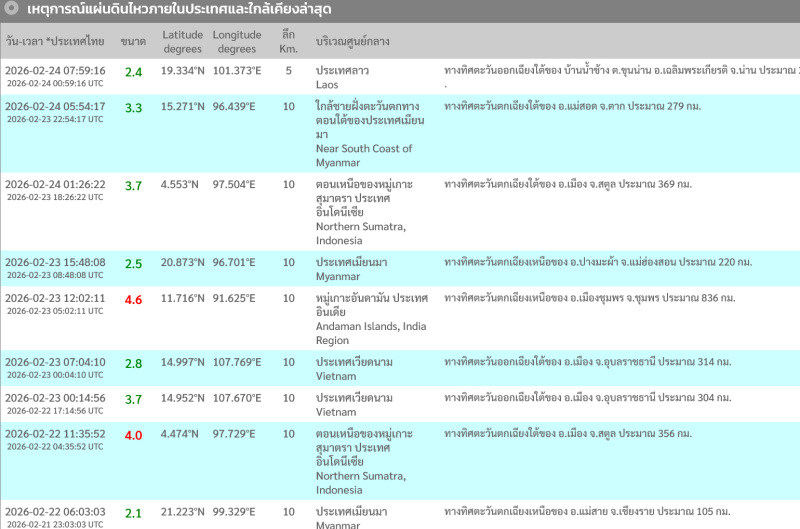Select the Longitude degrees column header
Screen dimensions: 800x529
(x=236, y=42)
